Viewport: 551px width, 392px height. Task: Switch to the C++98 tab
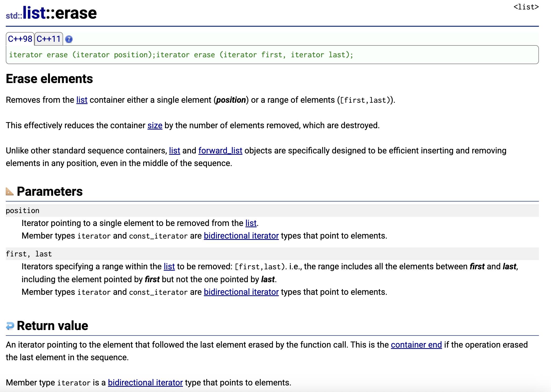tap(20, 39)
